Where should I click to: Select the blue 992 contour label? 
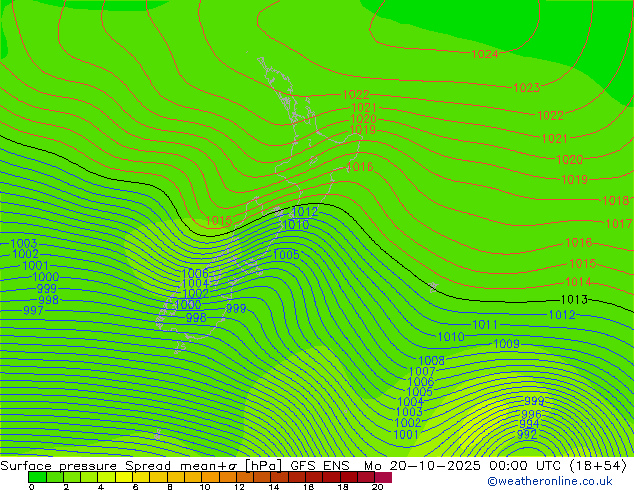point(527,435)
